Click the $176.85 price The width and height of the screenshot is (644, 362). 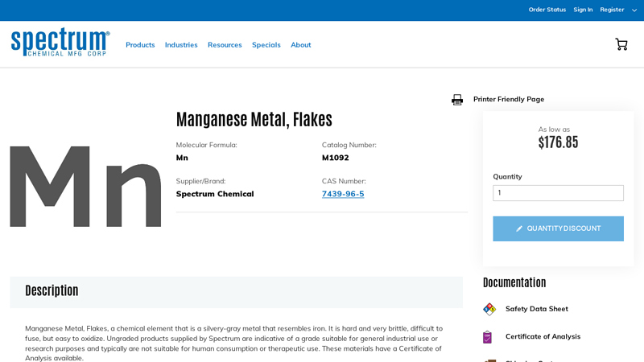[558, 142]
